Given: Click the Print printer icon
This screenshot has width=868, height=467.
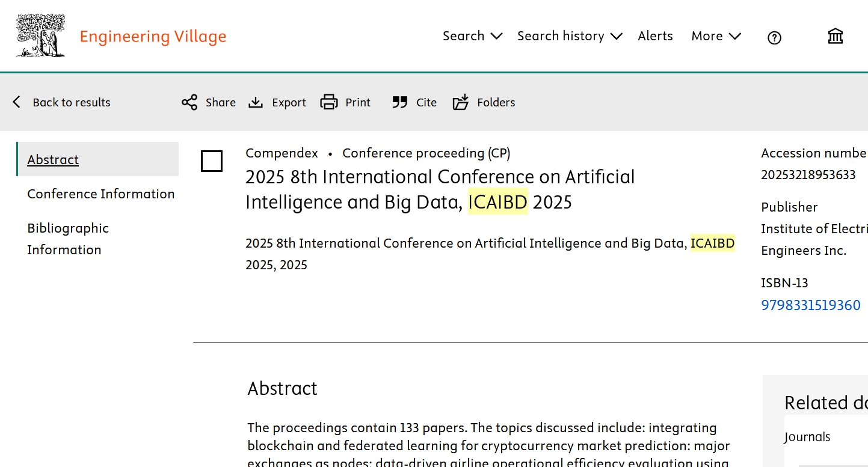Looking at the screenshot, I should pyautogui.click(x=329, y=102).
